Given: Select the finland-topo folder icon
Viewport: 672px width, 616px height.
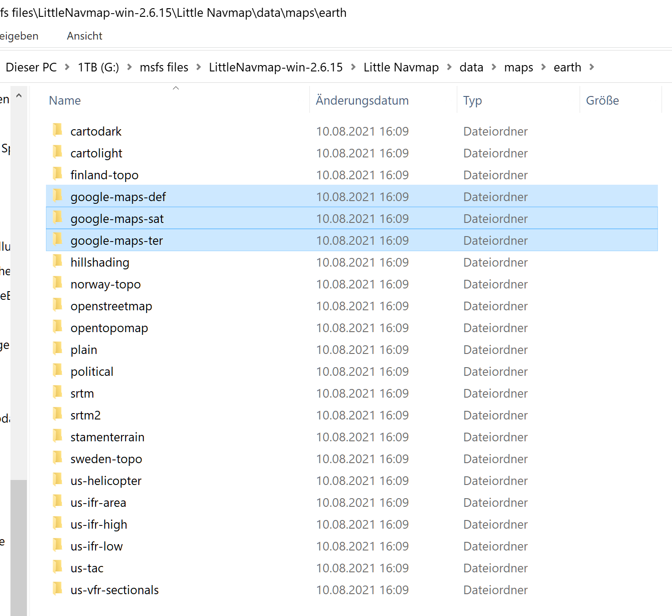Looking at the screenshot, I should pos(57,174).
